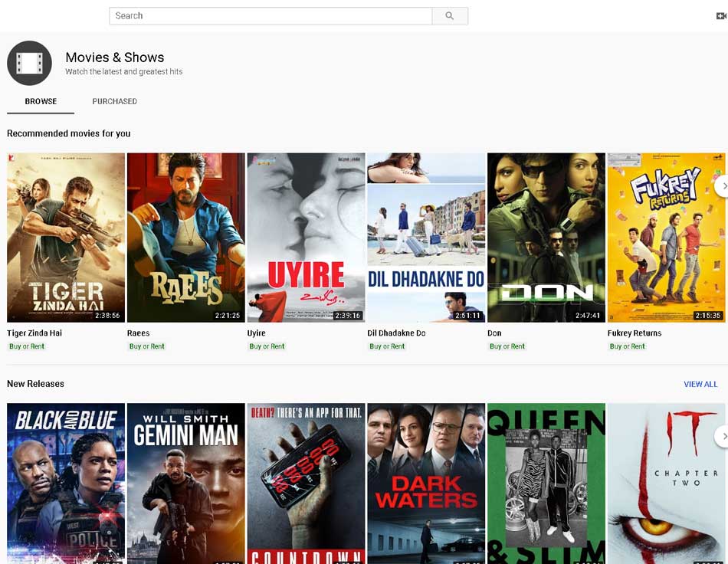Click Buy or Rent under Fukrey Returns
The image size is (728, 564).
[x=628, y=346]
